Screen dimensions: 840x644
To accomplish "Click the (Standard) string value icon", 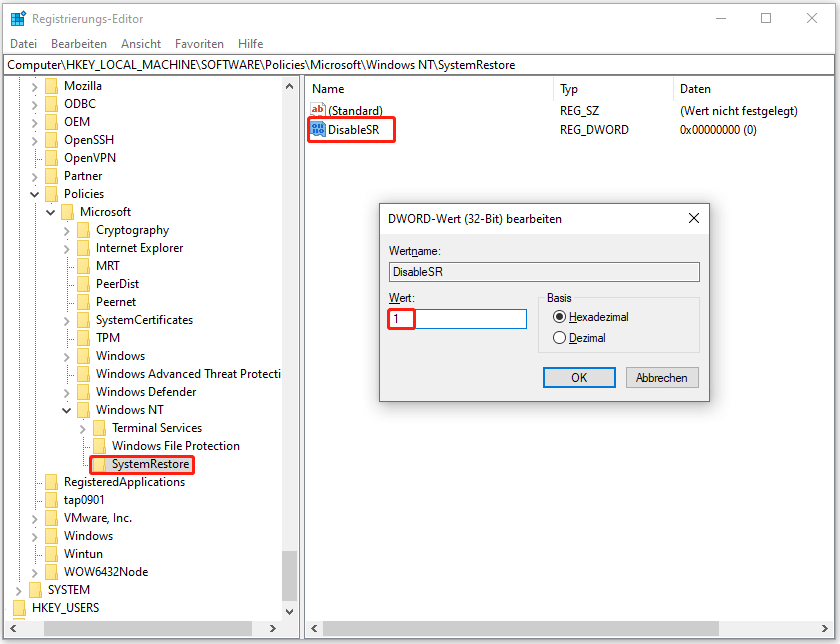I will [318, 110].
